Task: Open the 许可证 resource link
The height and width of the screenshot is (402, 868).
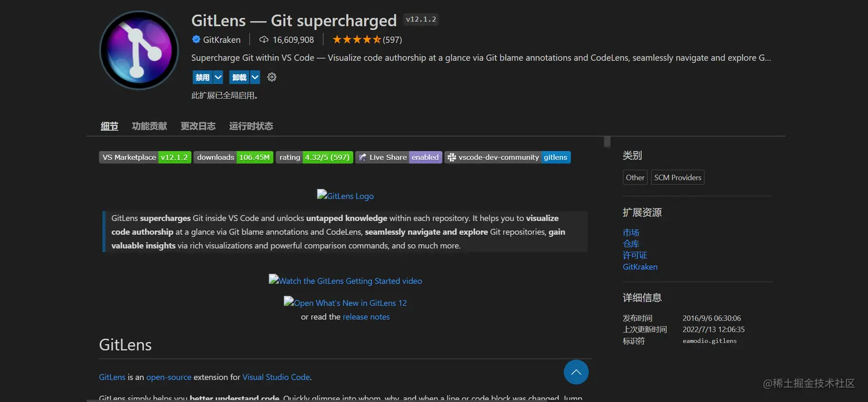Action: pos(635,256)
